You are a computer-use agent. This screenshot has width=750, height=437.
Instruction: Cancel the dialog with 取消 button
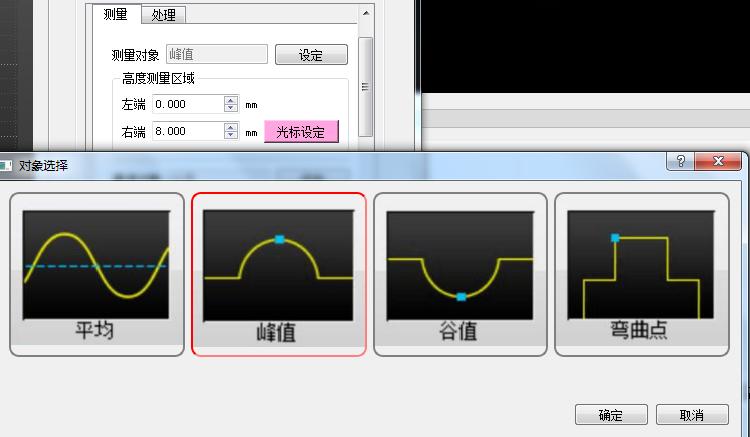[692, 415]
